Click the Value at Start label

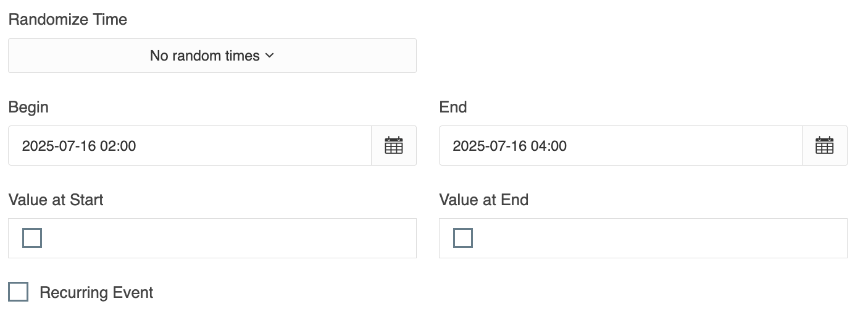[x=56, y=200]
